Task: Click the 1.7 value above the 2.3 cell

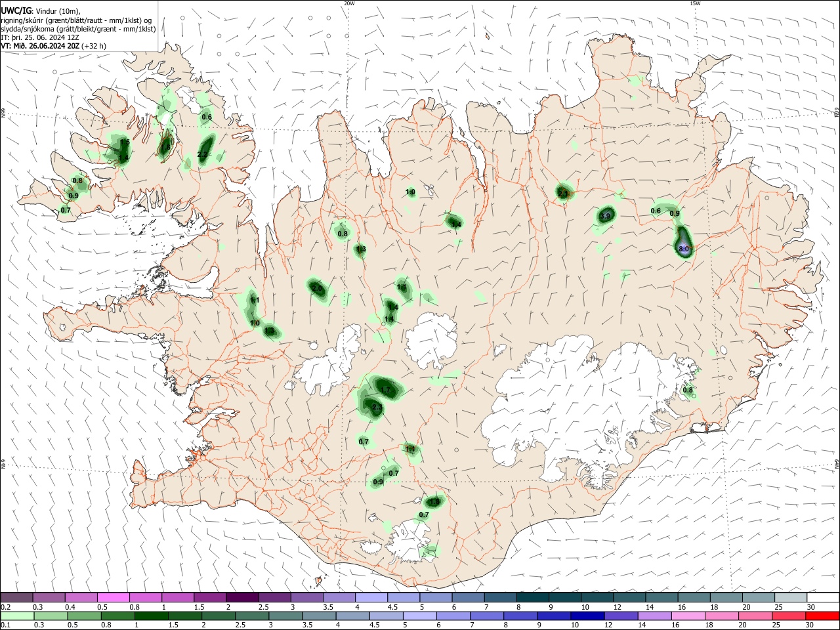Action: [386, 390]
